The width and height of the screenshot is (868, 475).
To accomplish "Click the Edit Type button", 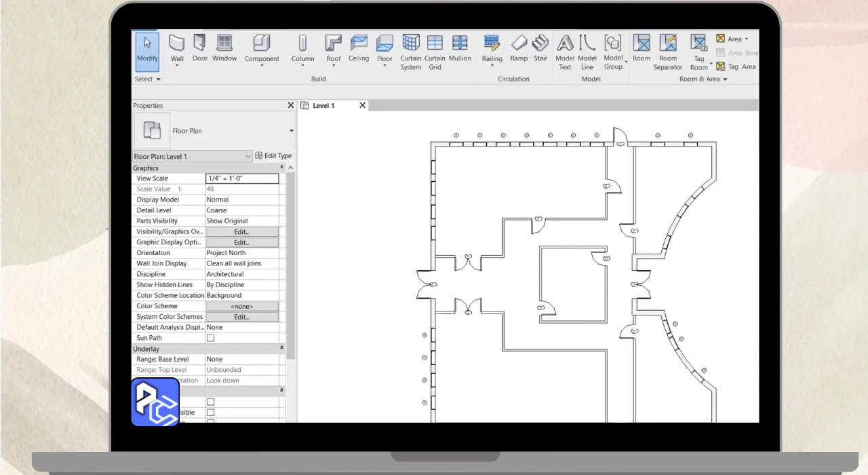I will pos(273,156).
